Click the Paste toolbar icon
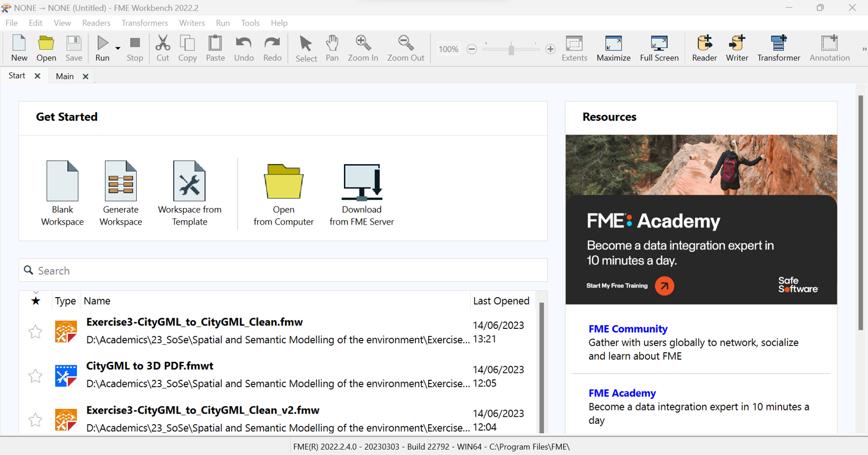Image resolution: width=868 pixels, height=455 pixels. 216,48
